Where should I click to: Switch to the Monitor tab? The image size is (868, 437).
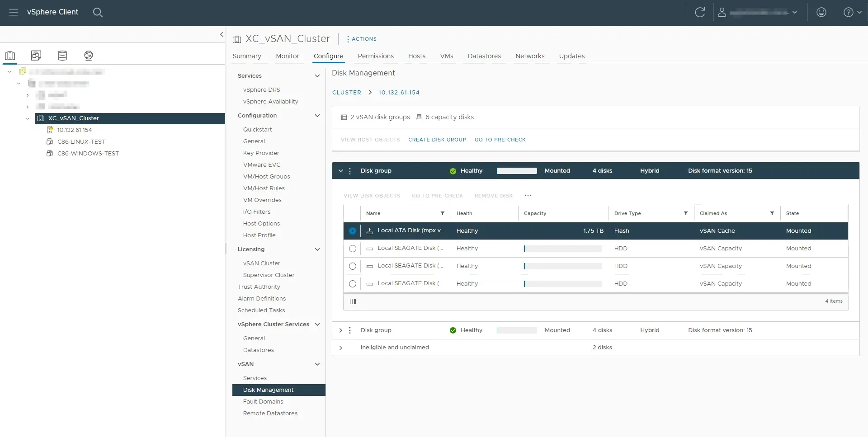pos(288,56)
